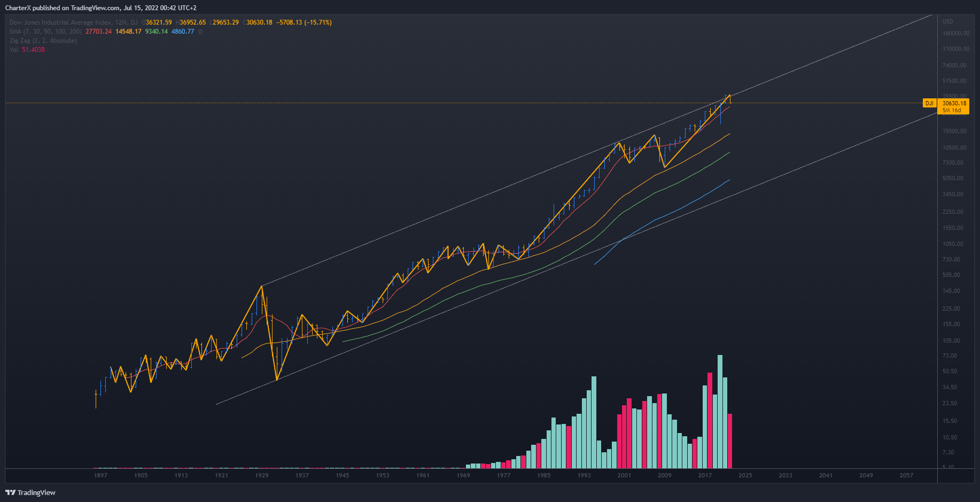980x502 pixels.
Task: Click the 345.00 price axis label
Action: tap(952, 291)
